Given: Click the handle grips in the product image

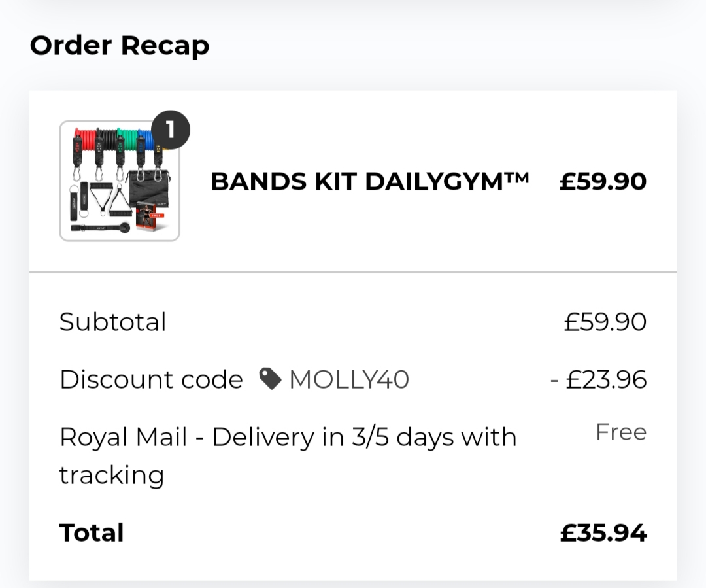Looking at the screenshot, I should point(110,199).
